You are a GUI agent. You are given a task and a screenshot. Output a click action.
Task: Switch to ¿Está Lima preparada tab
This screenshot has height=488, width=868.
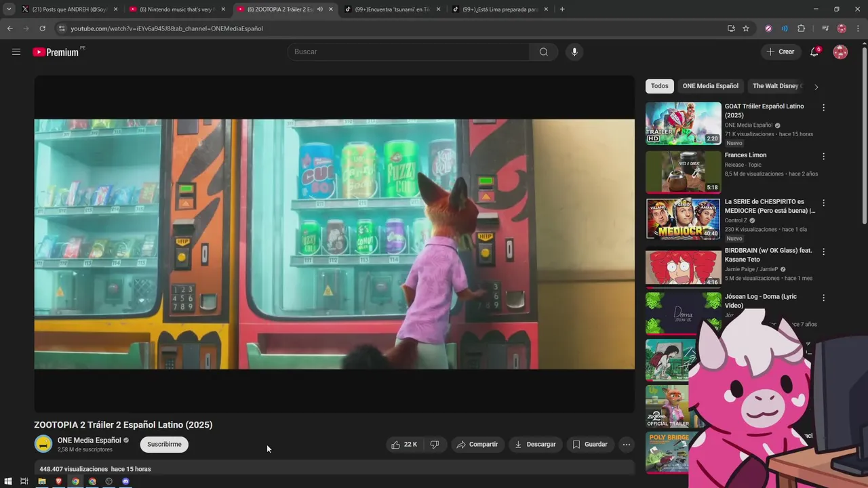click(x=500, y=9)
